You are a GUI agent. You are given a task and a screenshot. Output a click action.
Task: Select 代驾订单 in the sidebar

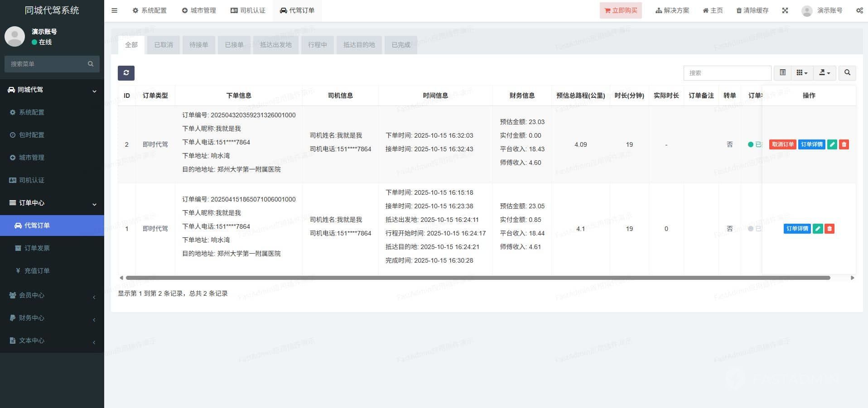coord(52,226)
